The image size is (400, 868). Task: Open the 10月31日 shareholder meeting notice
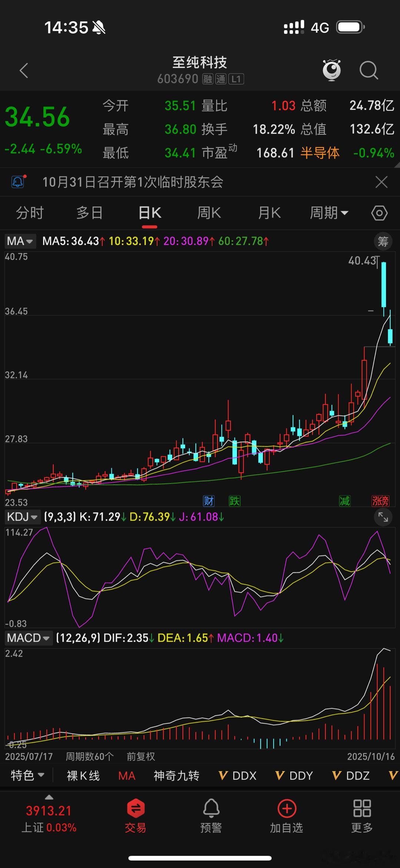[133, 182]
